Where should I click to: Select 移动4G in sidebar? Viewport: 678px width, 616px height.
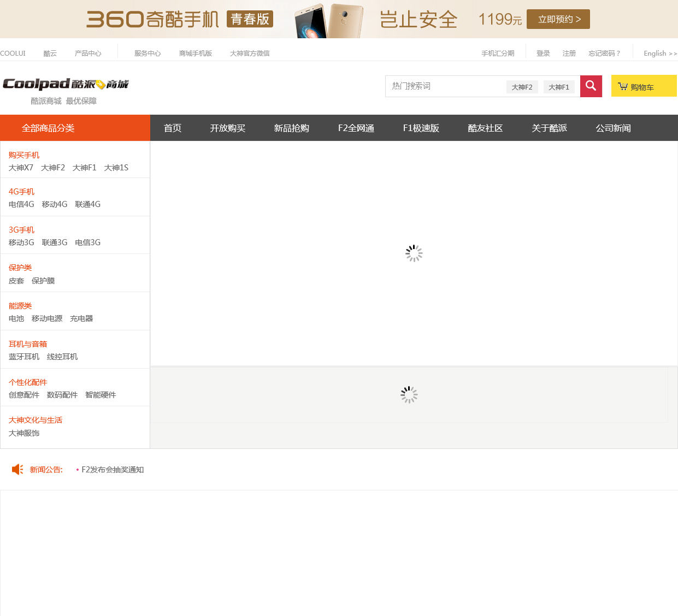click(x=55, y=204)
